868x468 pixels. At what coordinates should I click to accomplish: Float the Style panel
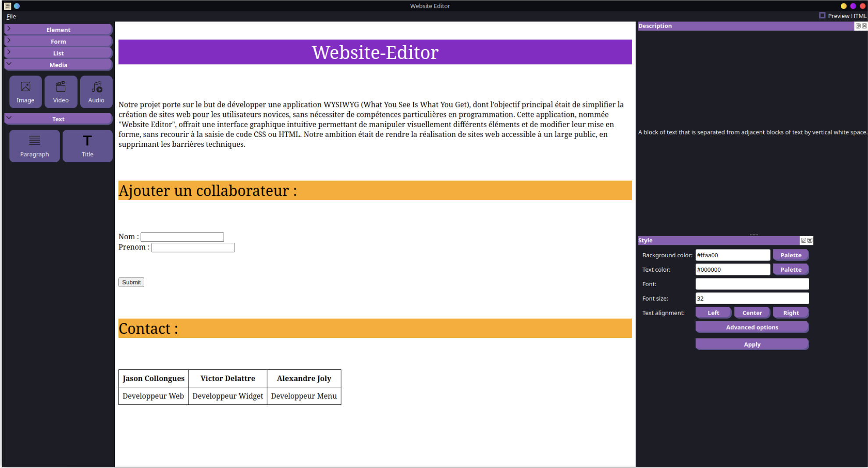[x=803, y=241]
